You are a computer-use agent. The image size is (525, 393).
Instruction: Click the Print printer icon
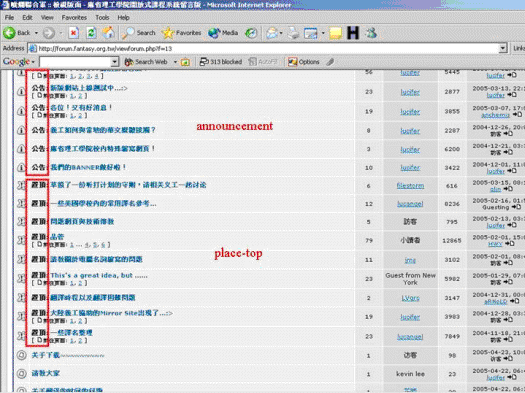[x=293, y=33]
